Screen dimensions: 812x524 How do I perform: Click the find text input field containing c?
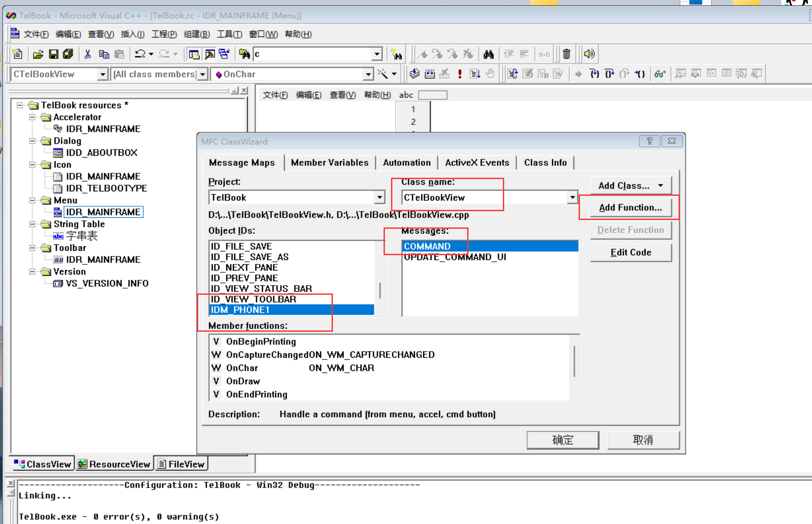pos(313,54)
